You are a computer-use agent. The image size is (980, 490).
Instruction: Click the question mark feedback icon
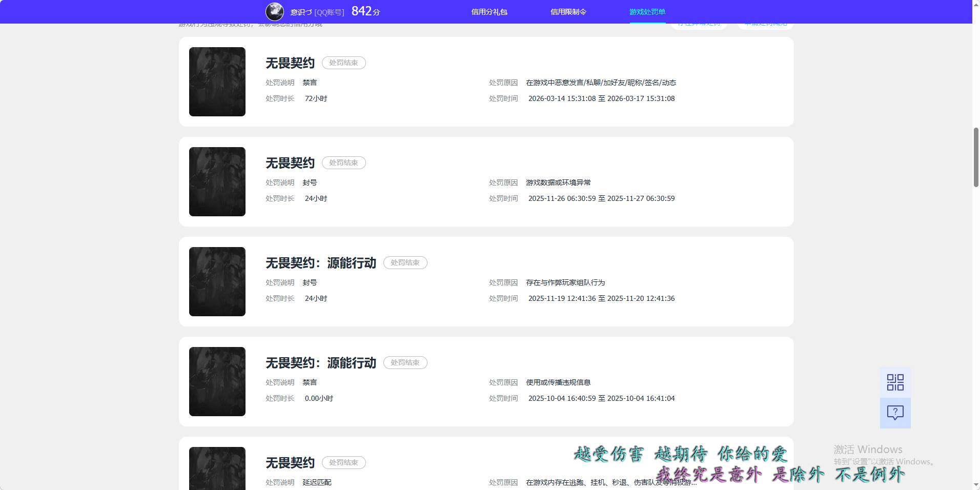895,413
